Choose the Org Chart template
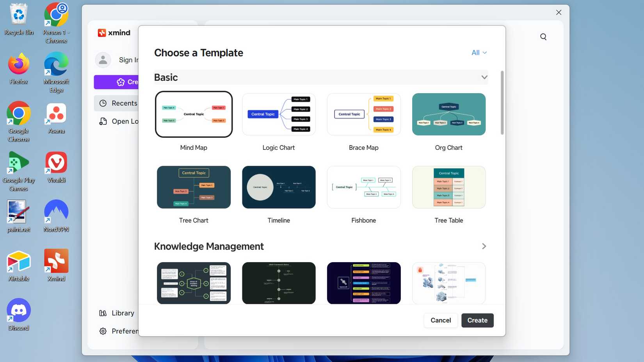The height and width of the screenshot is (362, 644). pyautogui.click(x=448, y=114)
